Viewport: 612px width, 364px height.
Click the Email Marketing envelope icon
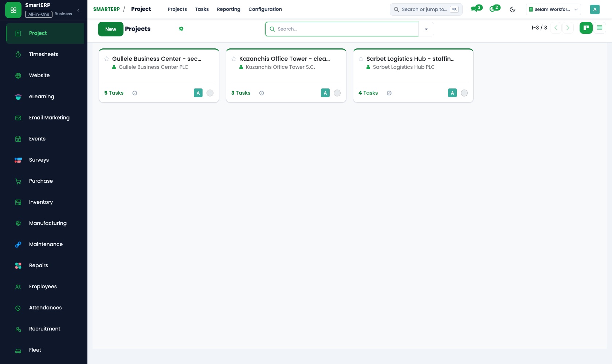pyautogui.click(x=18, y=118)
